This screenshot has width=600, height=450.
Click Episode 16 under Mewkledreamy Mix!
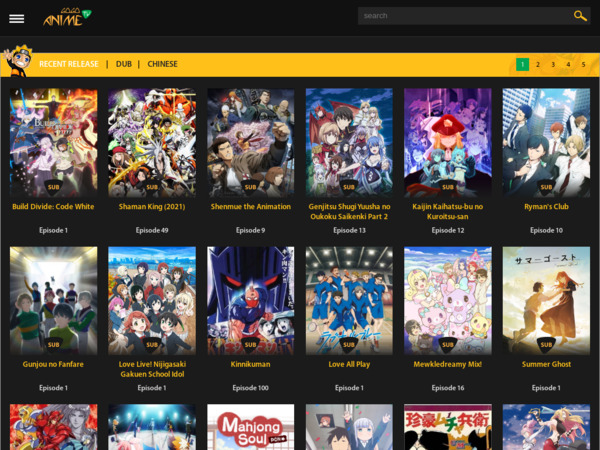[x=448, y=388]
